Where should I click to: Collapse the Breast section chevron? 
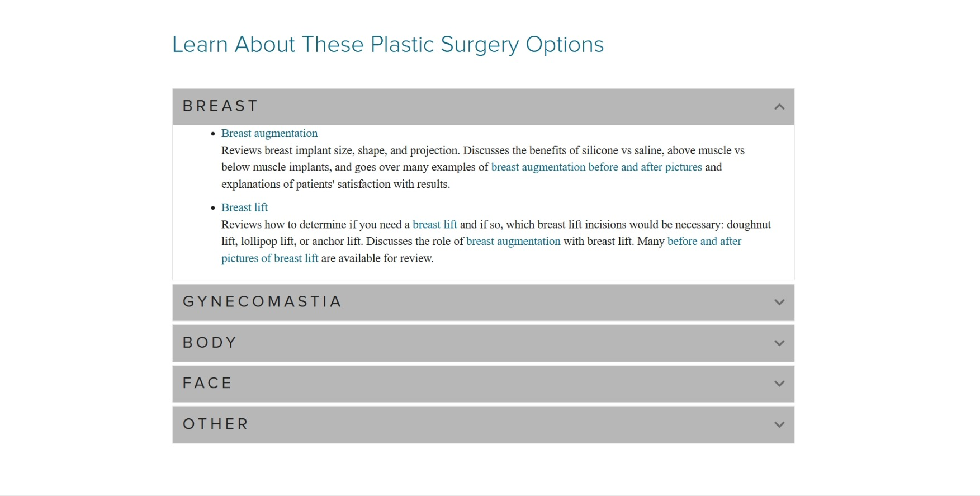pos(779,107)
